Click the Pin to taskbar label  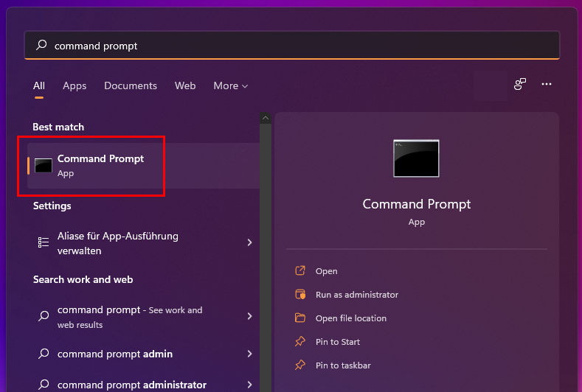343,365
